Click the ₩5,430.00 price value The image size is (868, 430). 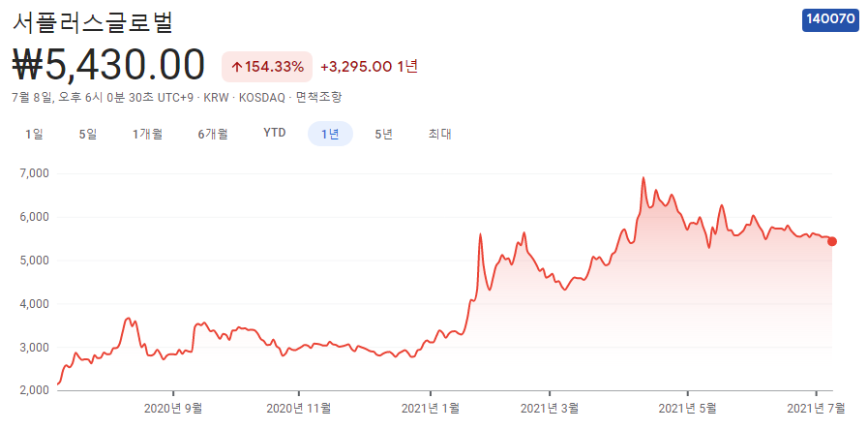(x=108, y=66)
